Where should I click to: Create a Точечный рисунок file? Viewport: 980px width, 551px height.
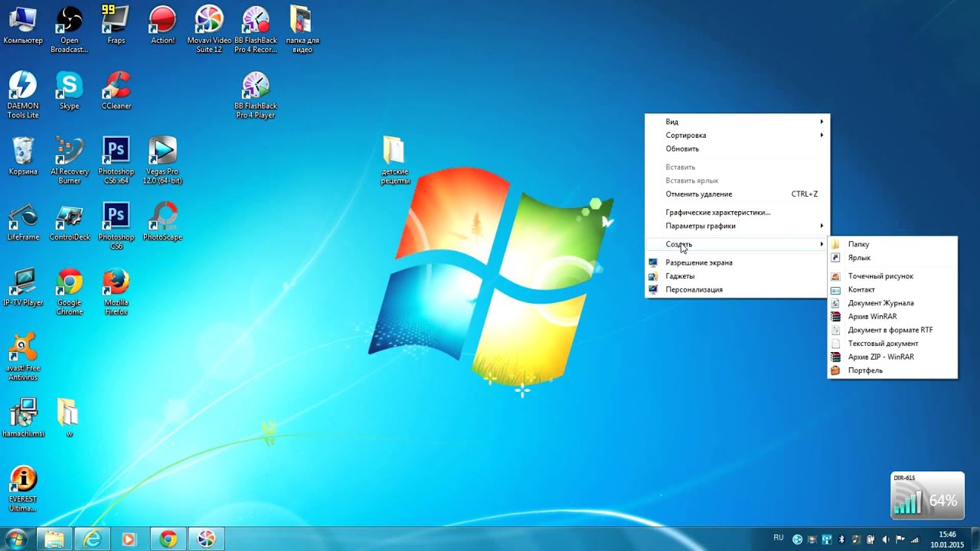click(893, 276)
